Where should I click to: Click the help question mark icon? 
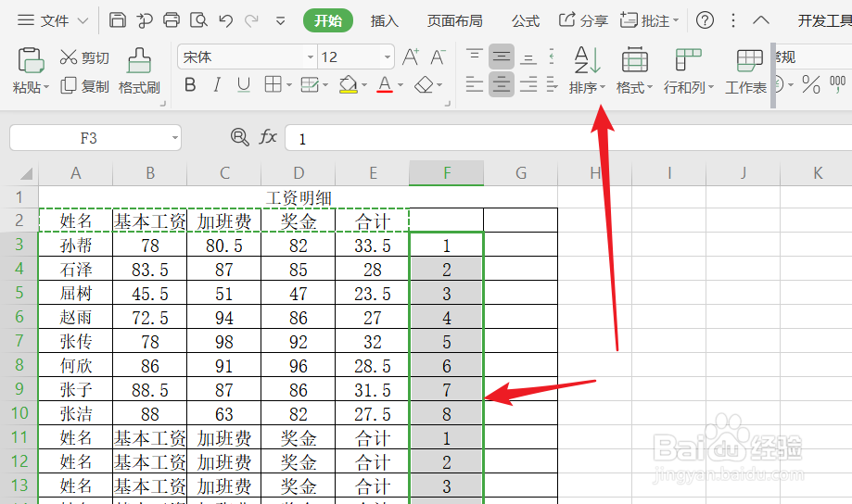(x=705, y=20)
